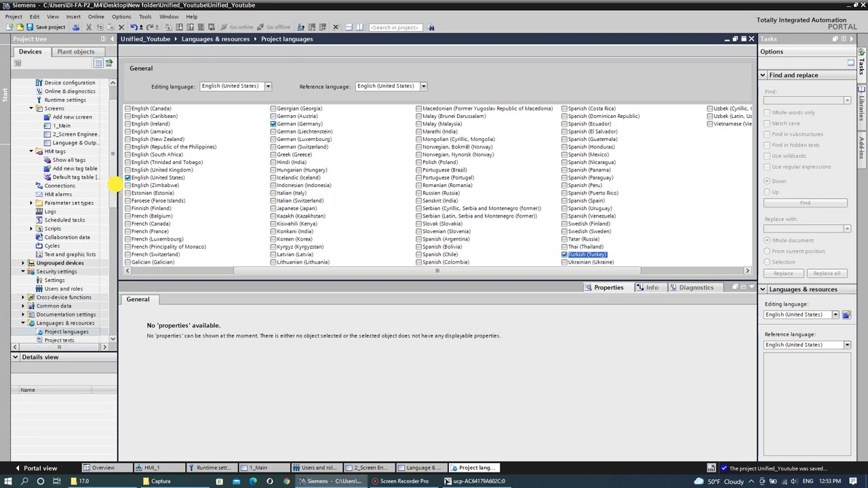Expand the Ungrouped devices node

pos(22,263)
